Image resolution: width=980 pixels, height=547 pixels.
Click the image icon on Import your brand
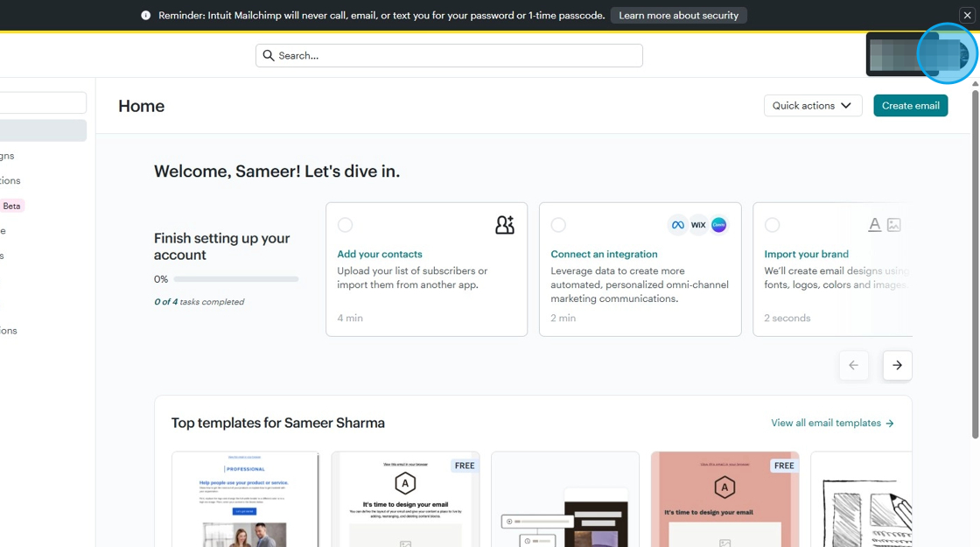[x=893, y=224]
